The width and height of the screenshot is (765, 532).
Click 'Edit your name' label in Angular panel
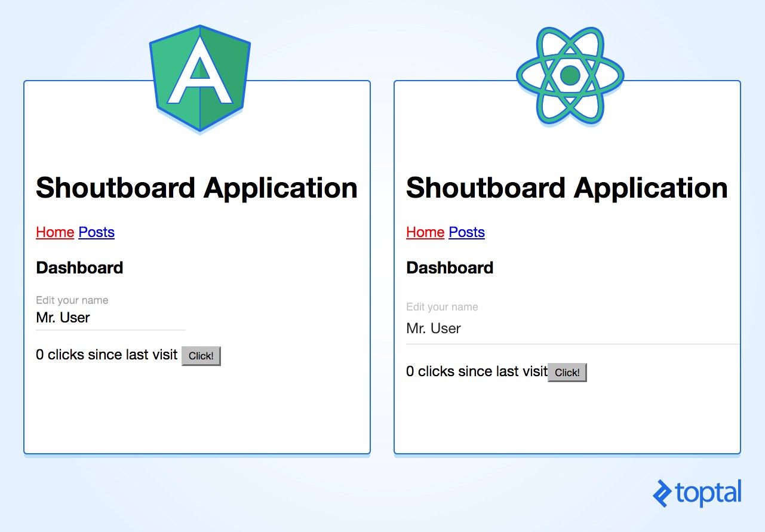coord(72,300)
